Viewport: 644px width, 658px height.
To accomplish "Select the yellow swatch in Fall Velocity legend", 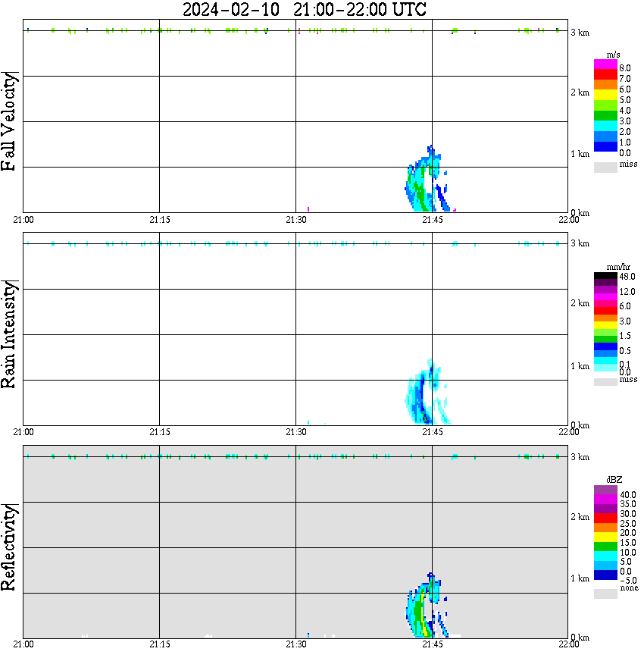I will click(605, 96).
